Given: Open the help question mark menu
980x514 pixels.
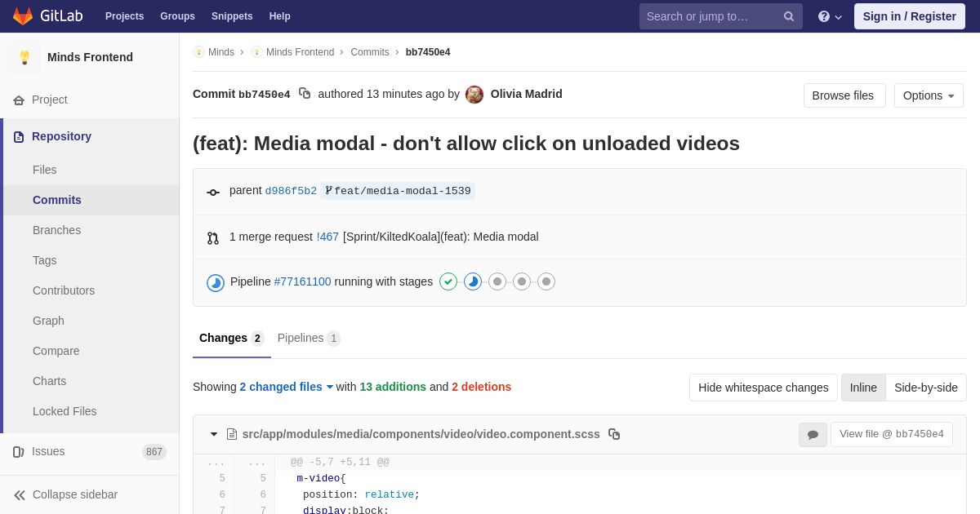Looking at the screenshot, I should pos(829,16).
